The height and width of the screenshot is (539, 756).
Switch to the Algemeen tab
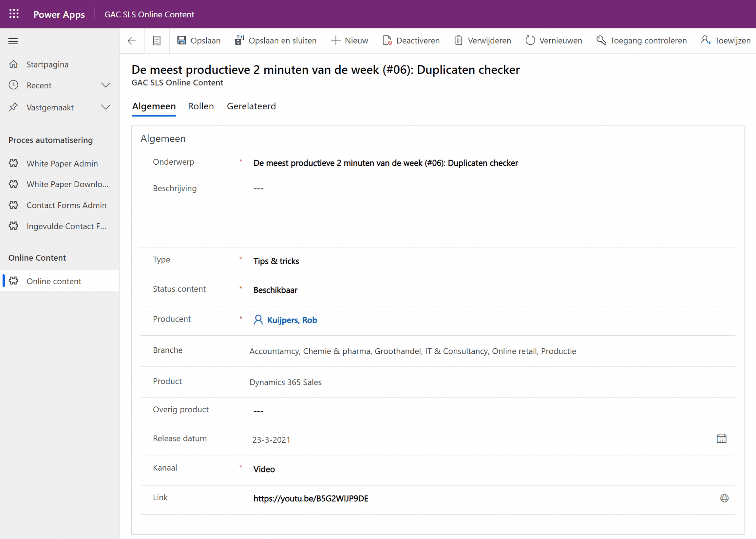(x=154, y=106)
